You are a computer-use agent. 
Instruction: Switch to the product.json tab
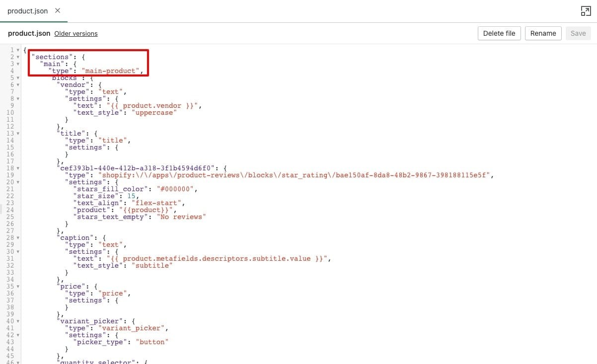27,10
